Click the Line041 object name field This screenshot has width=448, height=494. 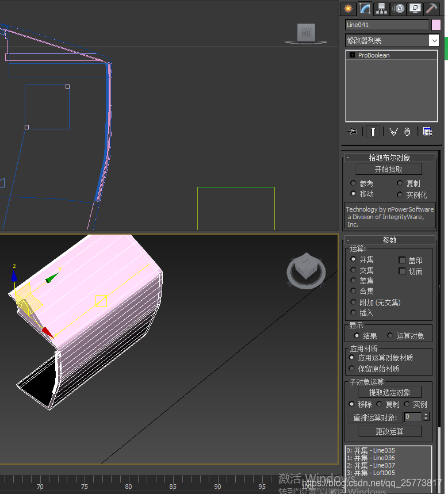387,25
